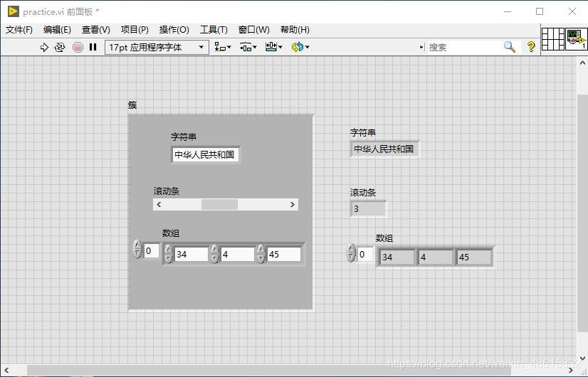Click the search options arrow before 搜索

click(x=422, y=47)
